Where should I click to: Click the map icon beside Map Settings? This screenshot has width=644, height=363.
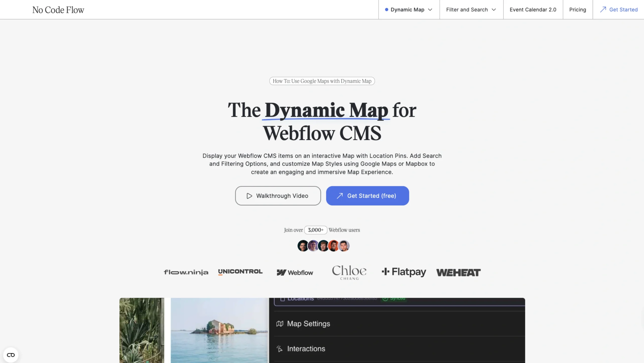pyautogui.click(x=280, y=324)
